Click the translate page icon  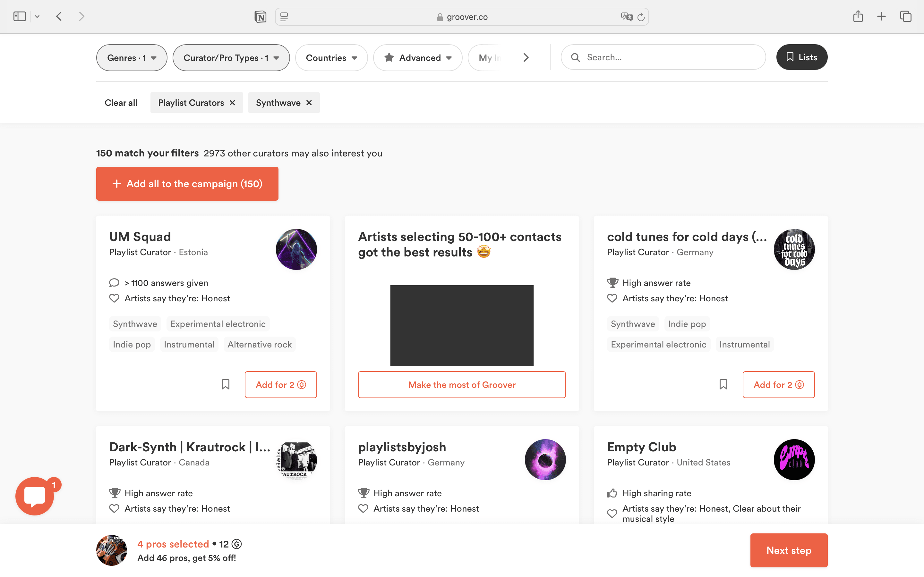pyautogui.click(x=626, y=17)
